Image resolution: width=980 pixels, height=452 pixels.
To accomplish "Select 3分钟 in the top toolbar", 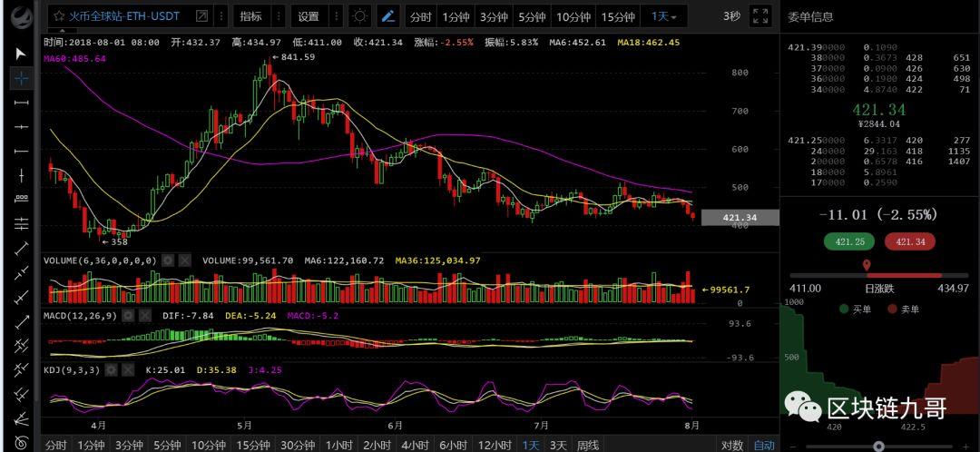I will click(x=493, y=17).
